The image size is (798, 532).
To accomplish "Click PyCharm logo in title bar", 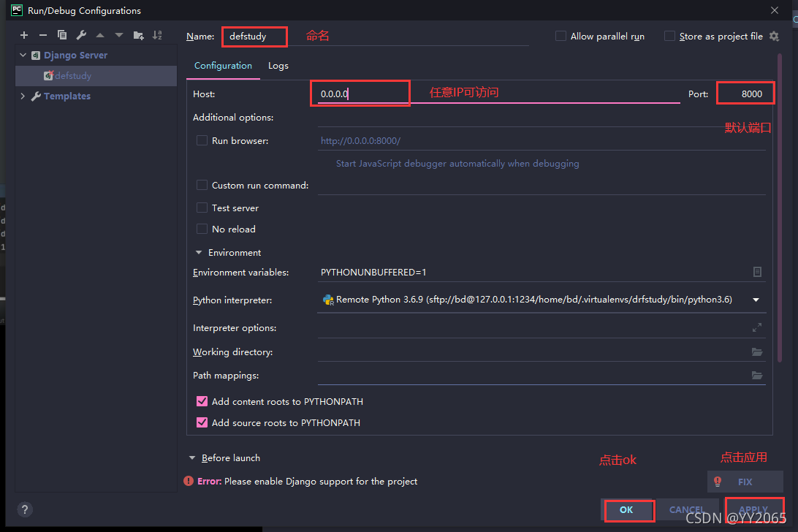I will pos(17,10).
